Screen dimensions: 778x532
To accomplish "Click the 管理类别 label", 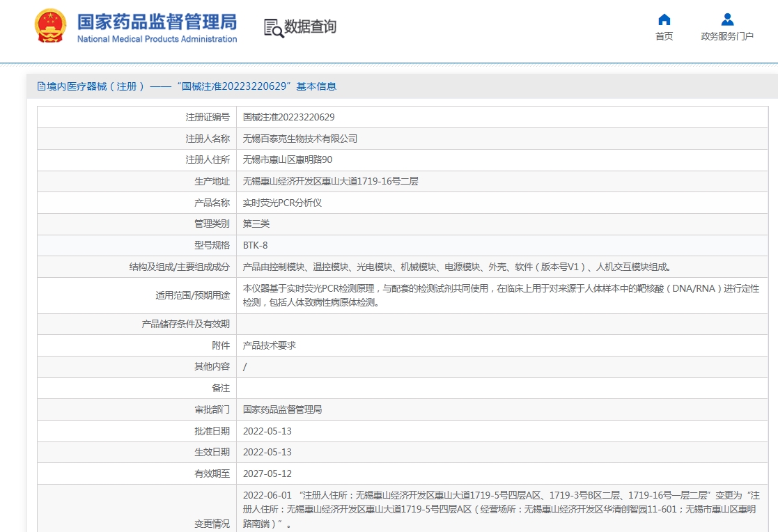I will point(212,224).
